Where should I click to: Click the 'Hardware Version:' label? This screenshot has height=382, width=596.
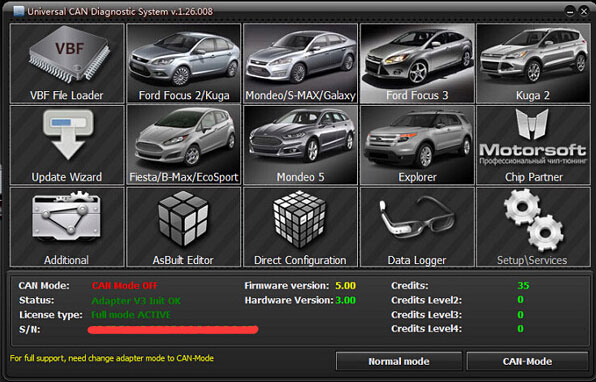(289, 300)
